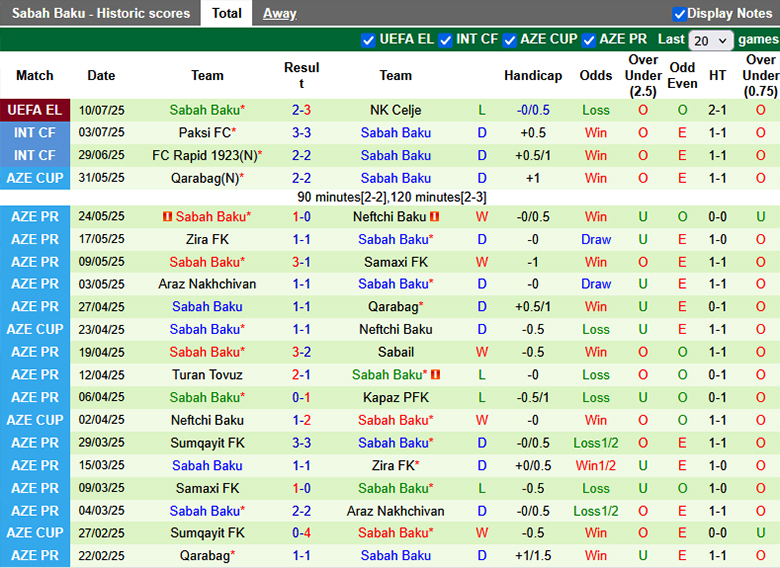Click the Over Under (2.5) column header

[x=643, y=76]
